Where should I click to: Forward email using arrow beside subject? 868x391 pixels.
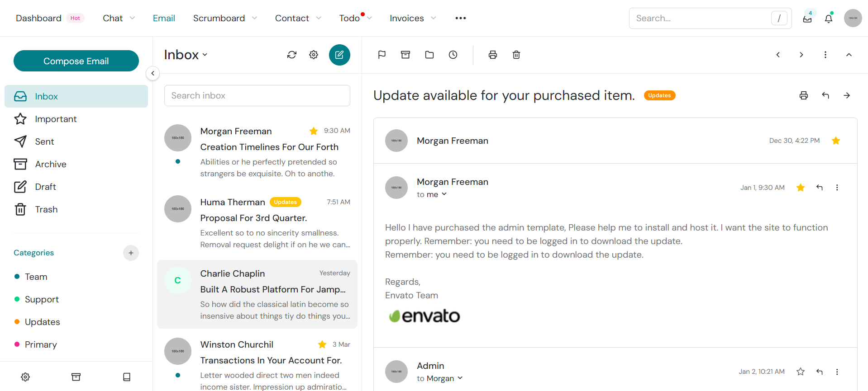point(847,95)
